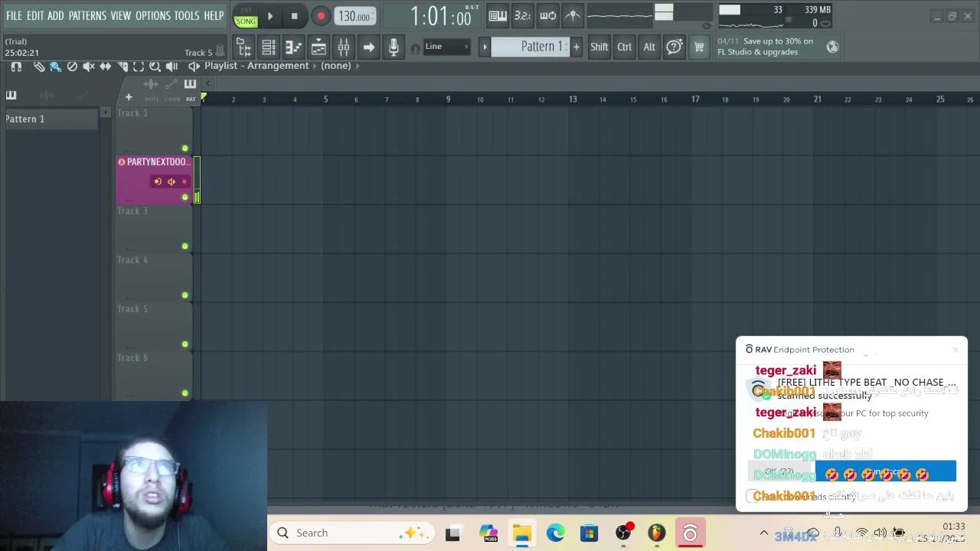Select the playlist delete tool
Screen dimensions: 980x551
tap(72, 67)
